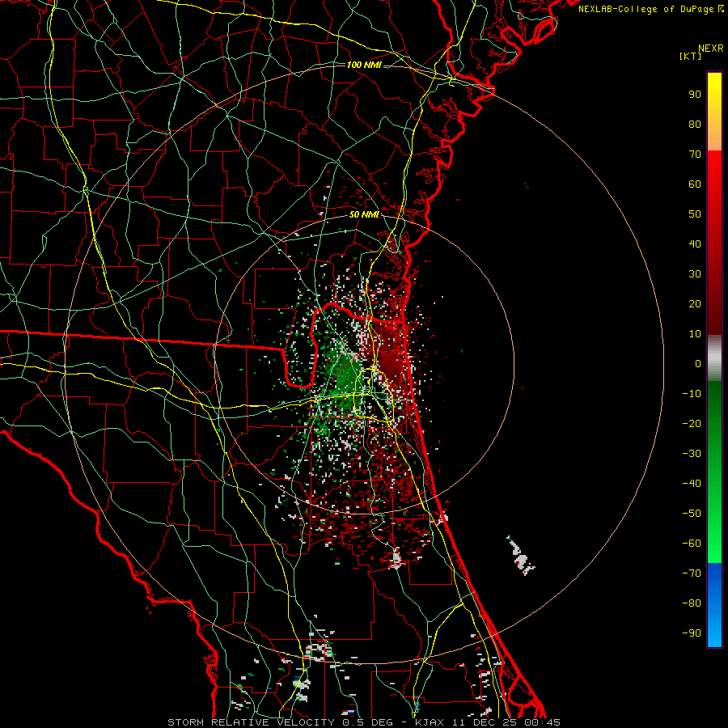Pick the bright green segment near -60

click(x=714, y=548)
